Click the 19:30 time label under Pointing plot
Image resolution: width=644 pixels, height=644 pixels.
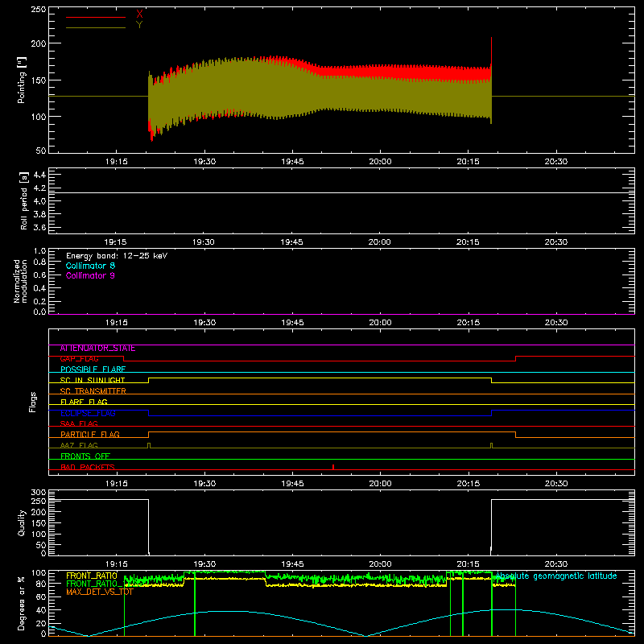[204, 162]
